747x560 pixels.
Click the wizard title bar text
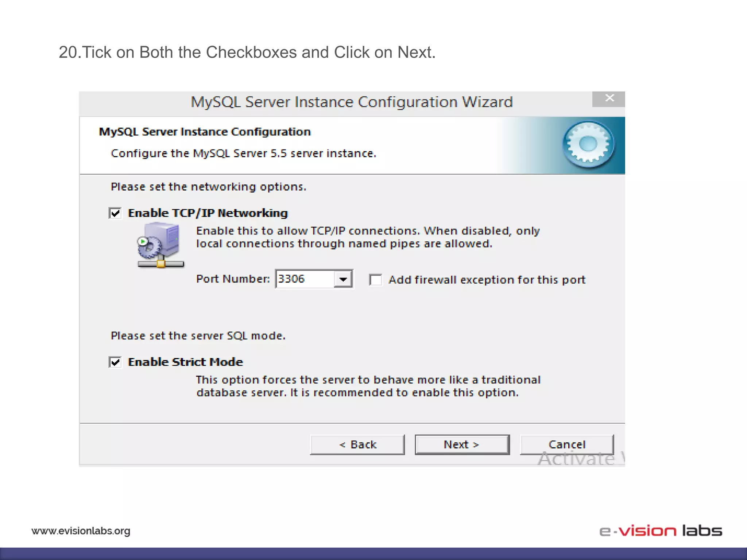coord(352,102)
